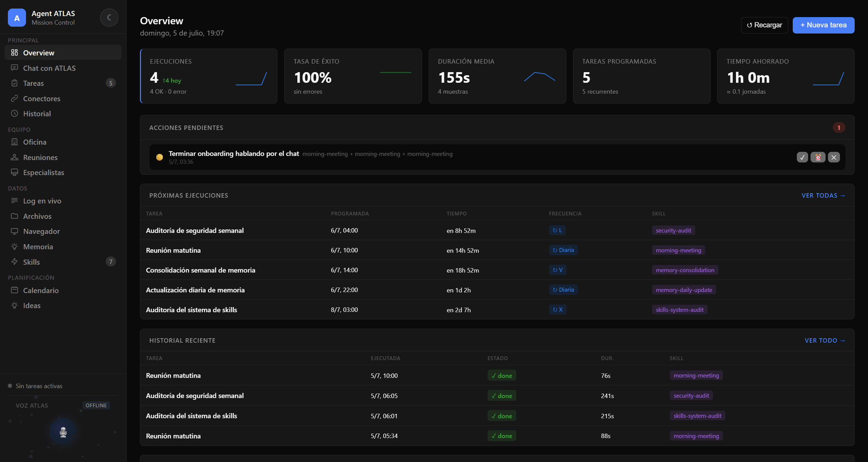The height and width of the screenshot is (462, 868).
Task: Click pending actions red badge 1
Action: point(839,128)
